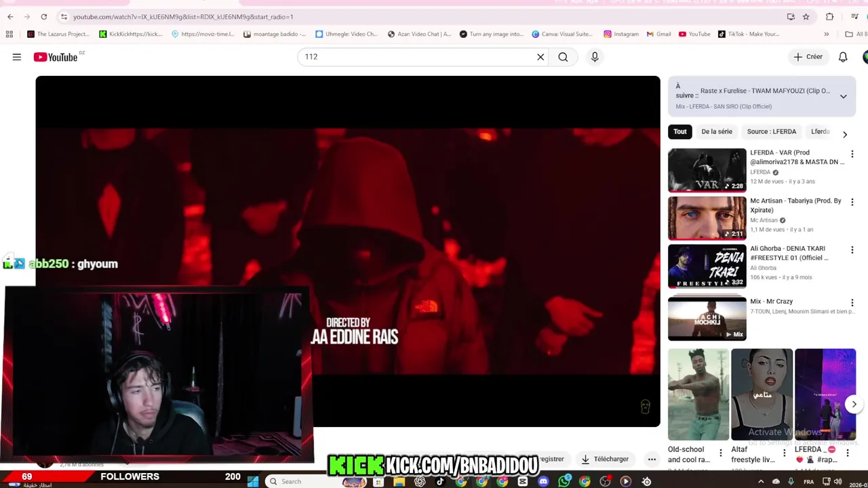Open the Instagram bookmark
Image resolution: width=868 pixels, height=488 pixels.
point(620,34)
